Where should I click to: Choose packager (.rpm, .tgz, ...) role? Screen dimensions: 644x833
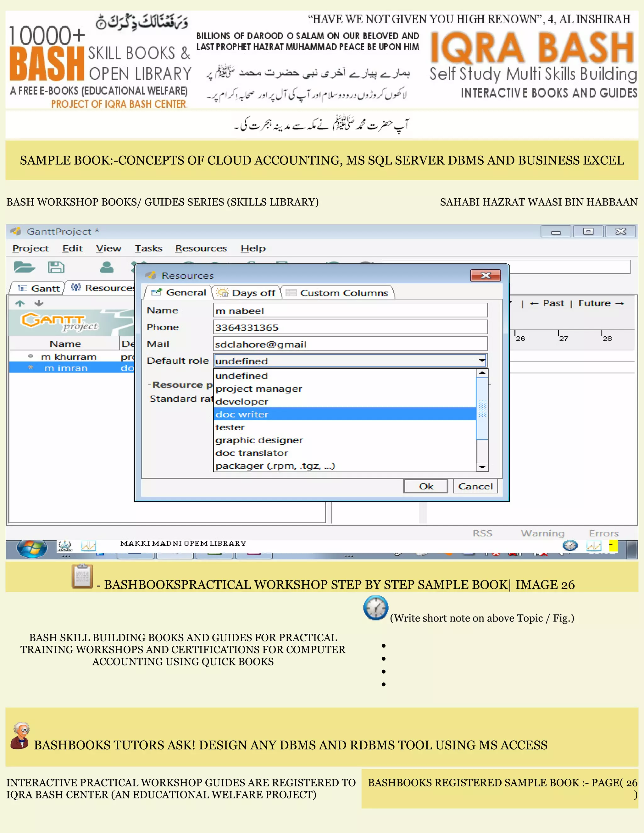pyautogui.click(x=345, y=466)
